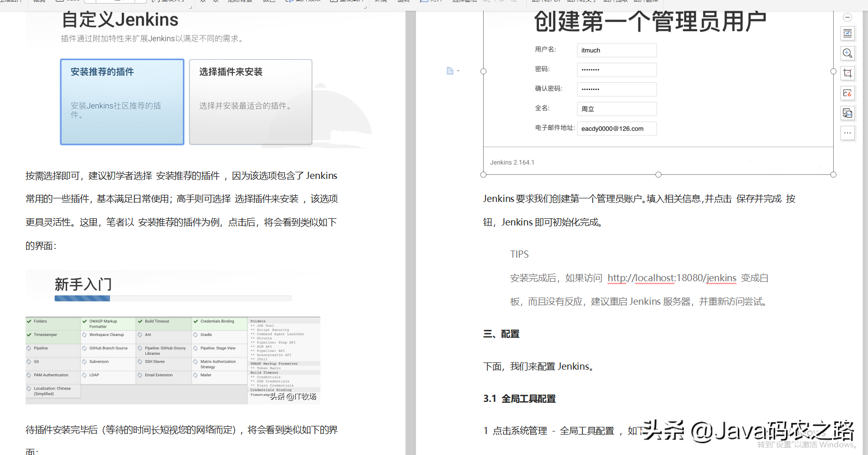Click the heading 三、配置
Screen dimensions: 868x455
pyautogui.click(x=501, y=334)
